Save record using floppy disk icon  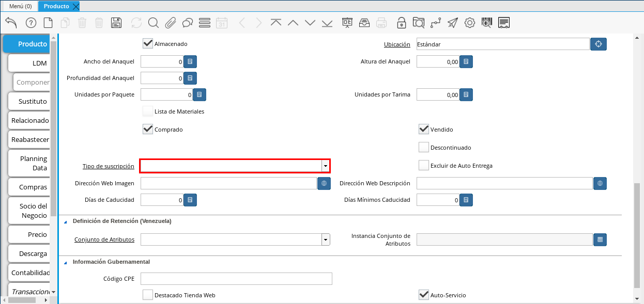pos(116,23)
